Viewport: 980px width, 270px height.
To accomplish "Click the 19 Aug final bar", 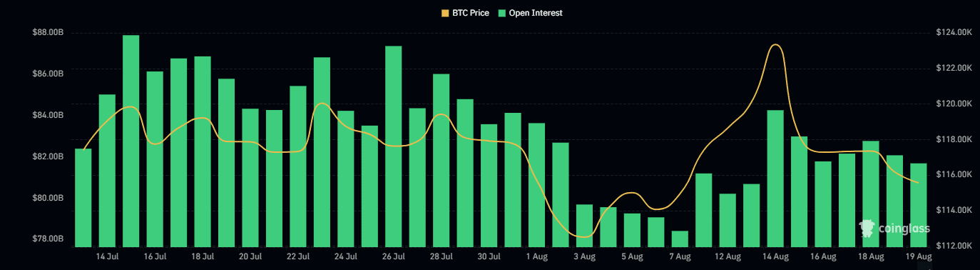I will pos(919,205).
